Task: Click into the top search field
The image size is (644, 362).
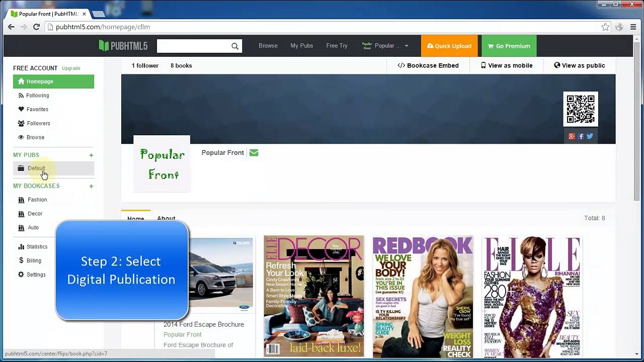Action: tap(194, 46)
